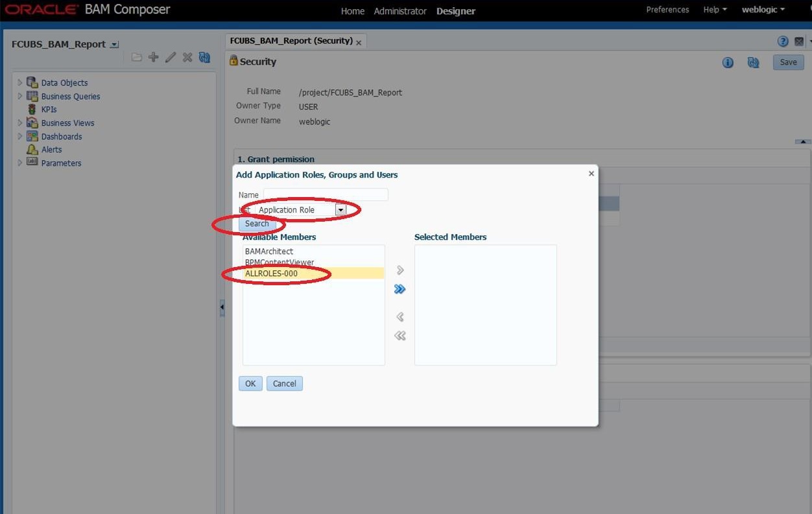The width and height of the screenshot is (812, 514).
Task: Click the open project folder icon
Action: pos(137,58)
